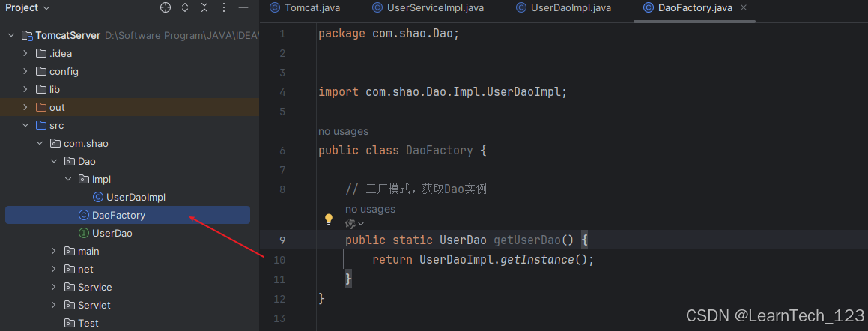Open the dropdown chevron next to inlay icon
868x331 pixels.
pyautogui.click(x=361, y=224)
